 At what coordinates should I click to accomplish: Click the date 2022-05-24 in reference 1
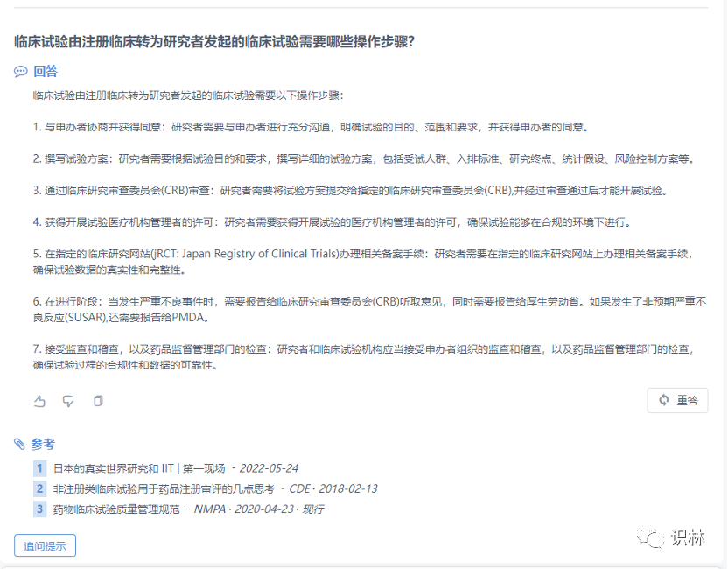pos(269,468)
